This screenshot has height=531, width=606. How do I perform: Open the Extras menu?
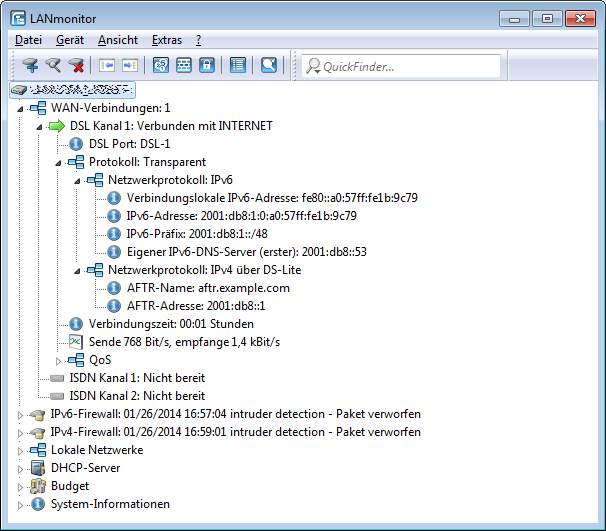tap(166, 40)
